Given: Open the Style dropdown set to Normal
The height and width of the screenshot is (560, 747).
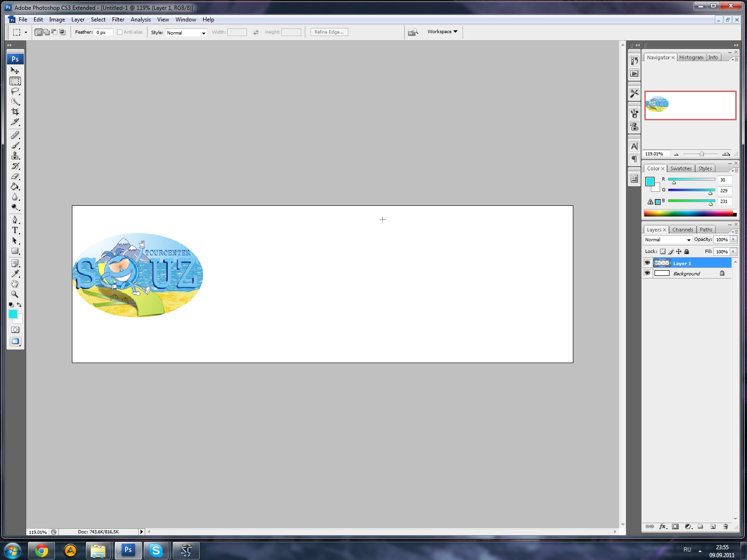Looking at the screenshot, I should pyautogui.click(x=186, y=33).
